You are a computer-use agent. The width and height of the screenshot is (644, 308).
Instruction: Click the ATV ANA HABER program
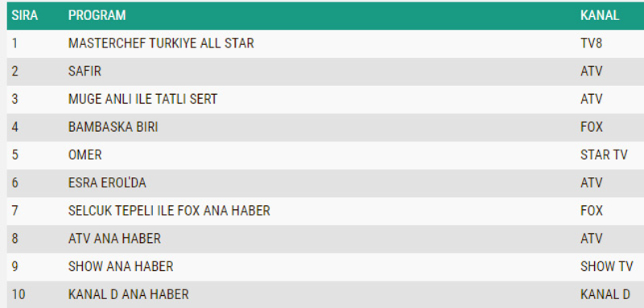point(114,238)
